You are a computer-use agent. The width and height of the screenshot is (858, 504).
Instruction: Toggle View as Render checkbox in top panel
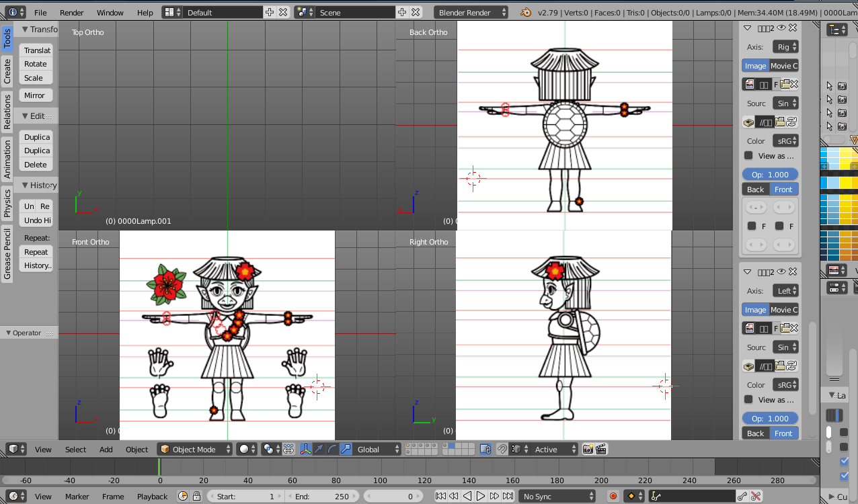[748, 156]
